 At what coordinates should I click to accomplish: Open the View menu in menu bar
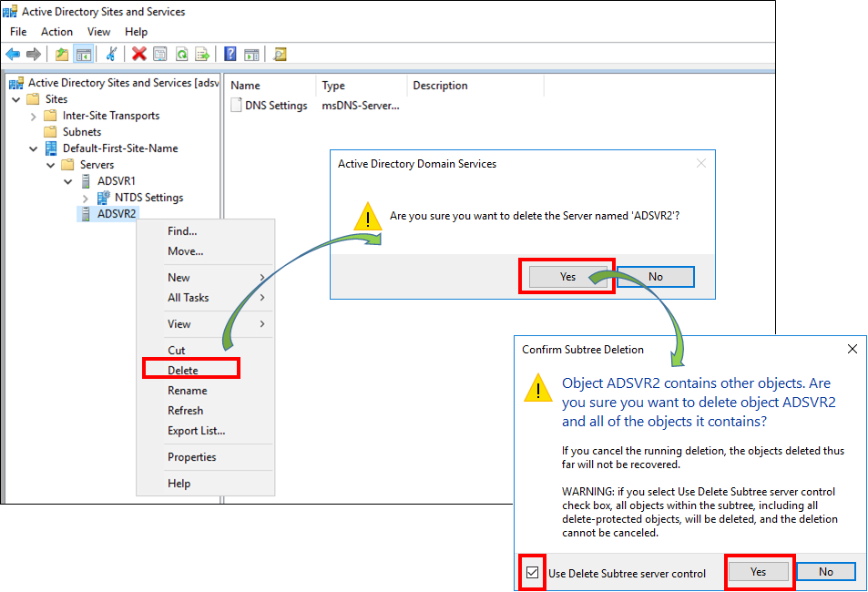coord(98,32)
